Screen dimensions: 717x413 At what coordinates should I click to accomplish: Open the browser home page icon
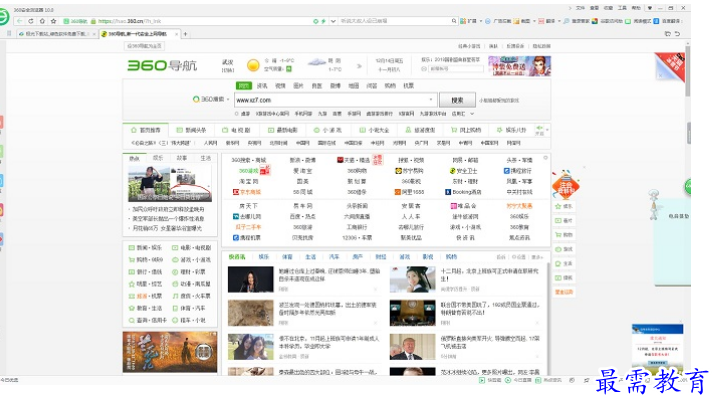click(42, 21)
